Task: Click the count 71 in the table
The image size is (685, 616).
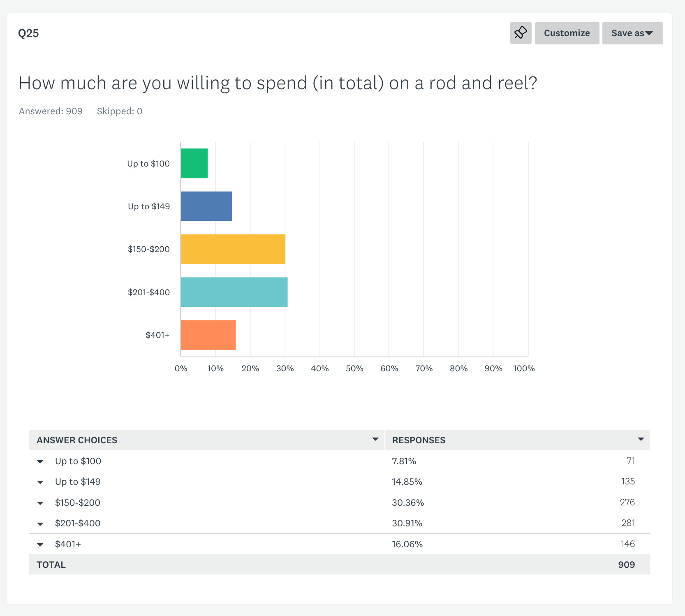Action: (x=631, y=461)
